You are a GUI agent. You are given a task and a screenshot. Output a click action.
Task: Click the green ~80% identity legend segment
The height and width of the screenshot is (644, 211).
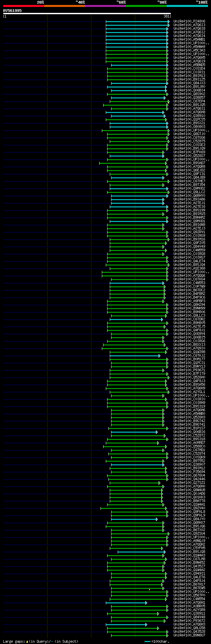(146, 6)
